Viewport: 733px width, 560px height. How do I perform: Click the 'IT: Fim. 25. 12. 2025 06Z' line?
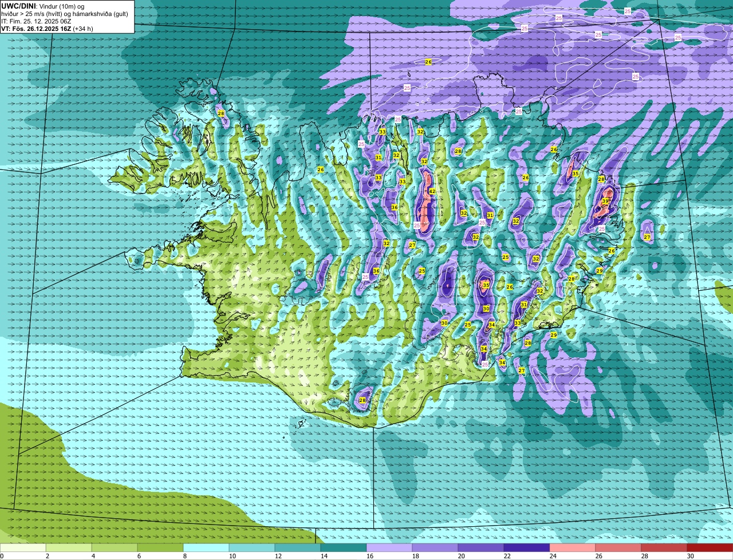[x=36, y=21]
